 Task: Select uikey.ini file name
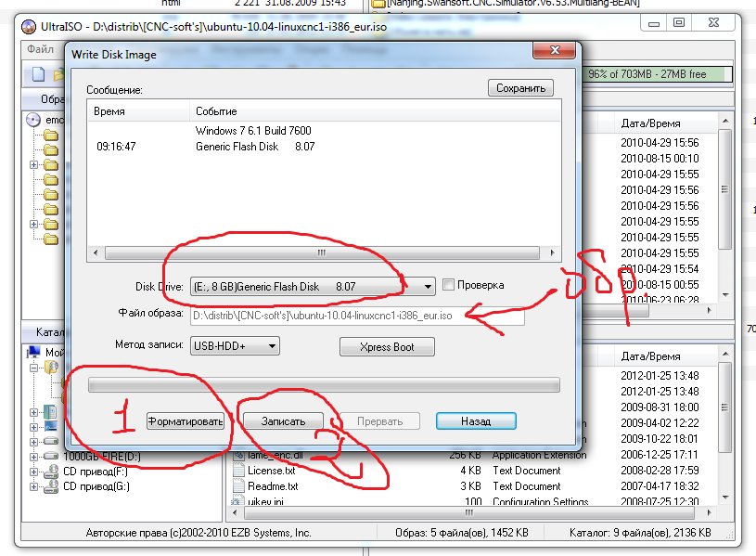pos(265,501)
